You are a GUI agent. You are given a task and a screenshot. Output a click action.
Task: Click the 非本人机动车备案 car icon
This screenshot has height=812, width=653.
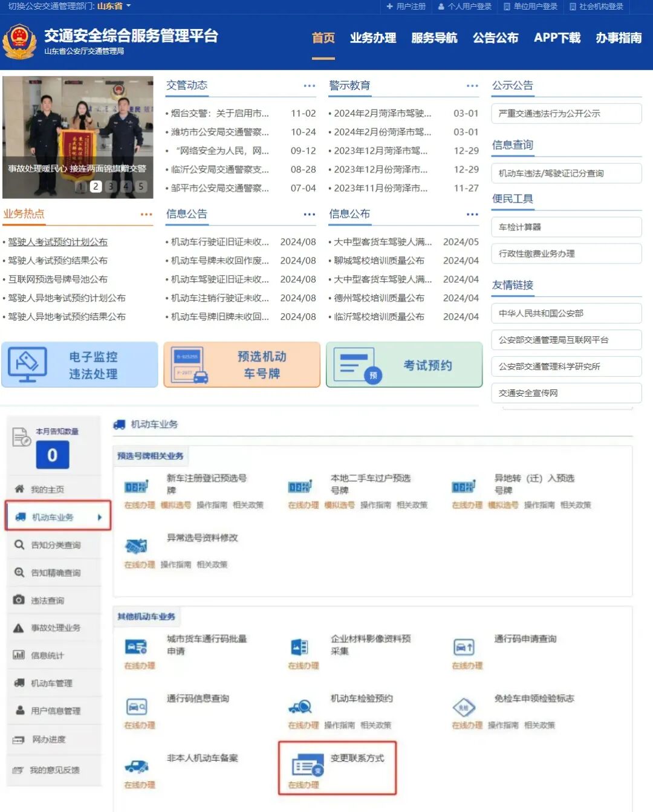(137, 767)
